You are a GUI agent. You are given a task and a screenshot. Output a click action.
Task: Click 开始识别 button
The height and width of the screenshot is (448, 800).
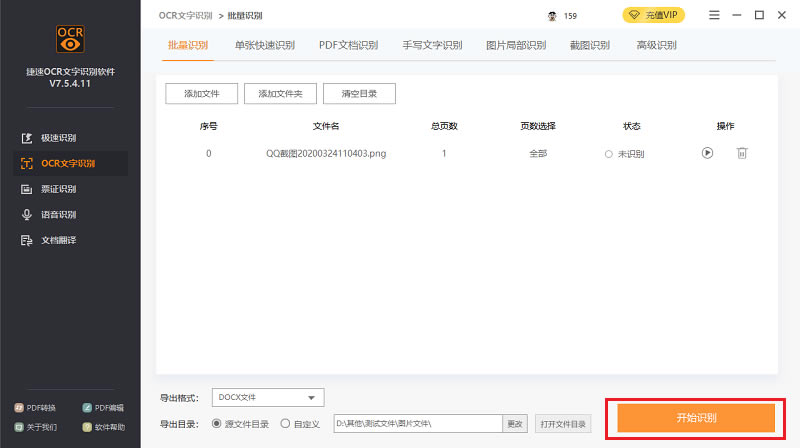(x=696, y=418)
